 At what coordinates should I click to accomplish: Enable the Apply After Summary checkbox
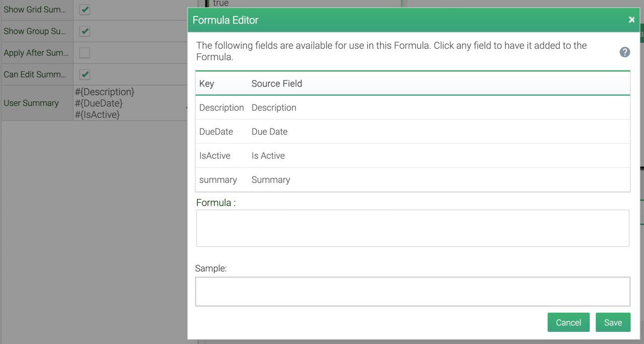click(85, 53)
